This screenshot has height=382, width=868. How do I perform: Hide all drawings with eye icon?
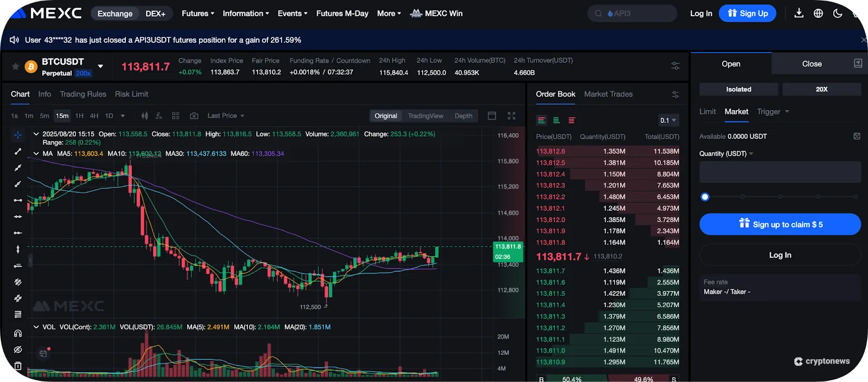pyautogui.click(x=18, y=350)
